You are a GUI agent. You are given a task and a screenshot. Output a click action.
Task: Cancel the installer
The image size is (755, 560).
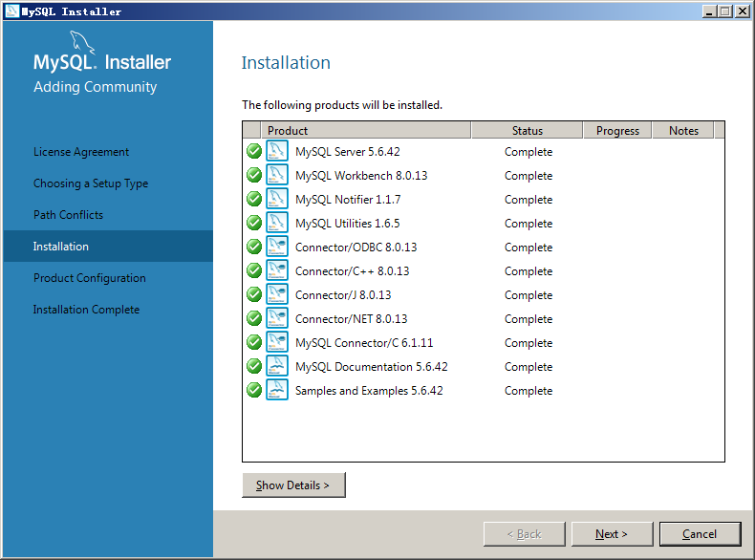click(x=701, y=534)
